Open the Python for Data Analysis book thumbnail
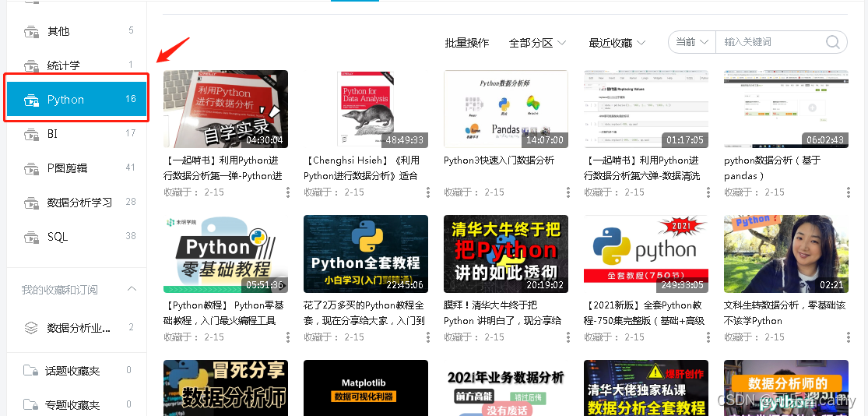The width and height of the screenshot is (868, 416). pos(366,109)
